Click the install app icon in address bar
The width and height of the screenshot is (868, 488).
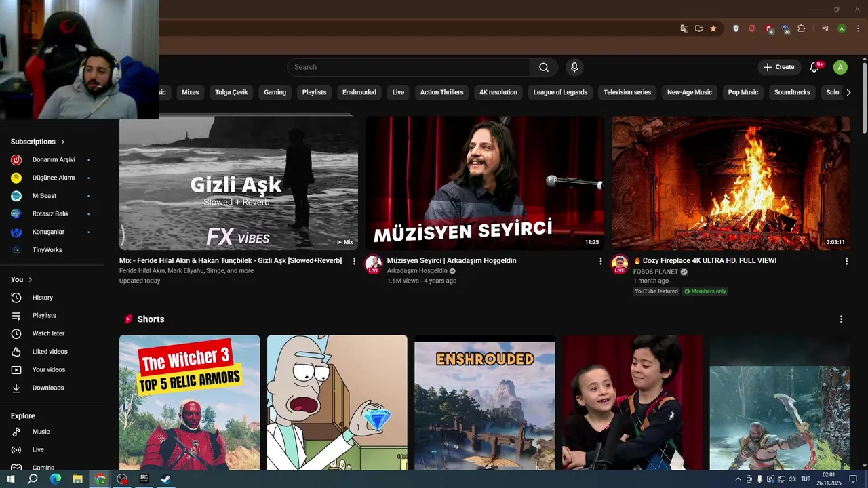coord(699,28)
